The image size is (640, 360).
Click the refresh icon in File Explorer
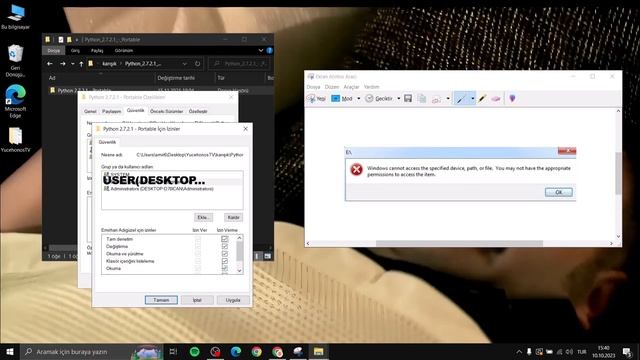(x=198, y=64)
